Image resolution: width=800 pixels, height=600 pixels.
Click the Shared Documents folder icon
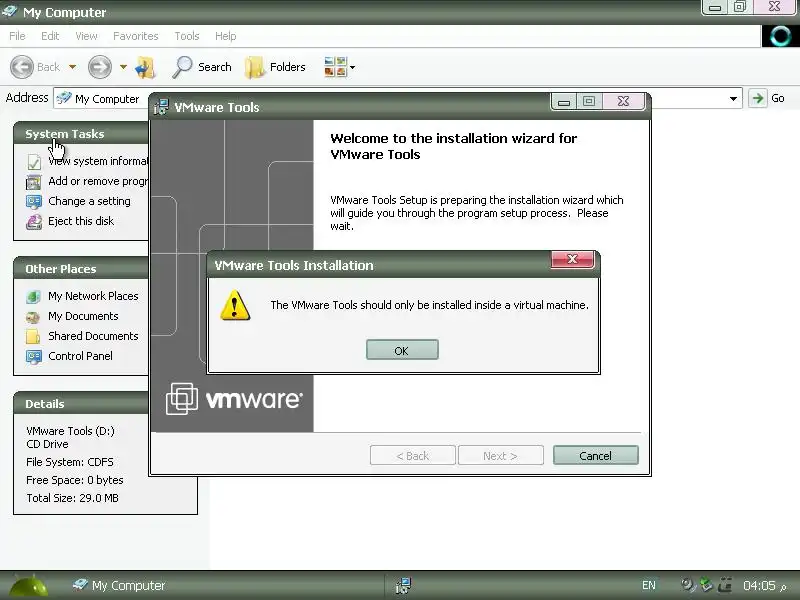click(33, 336)
